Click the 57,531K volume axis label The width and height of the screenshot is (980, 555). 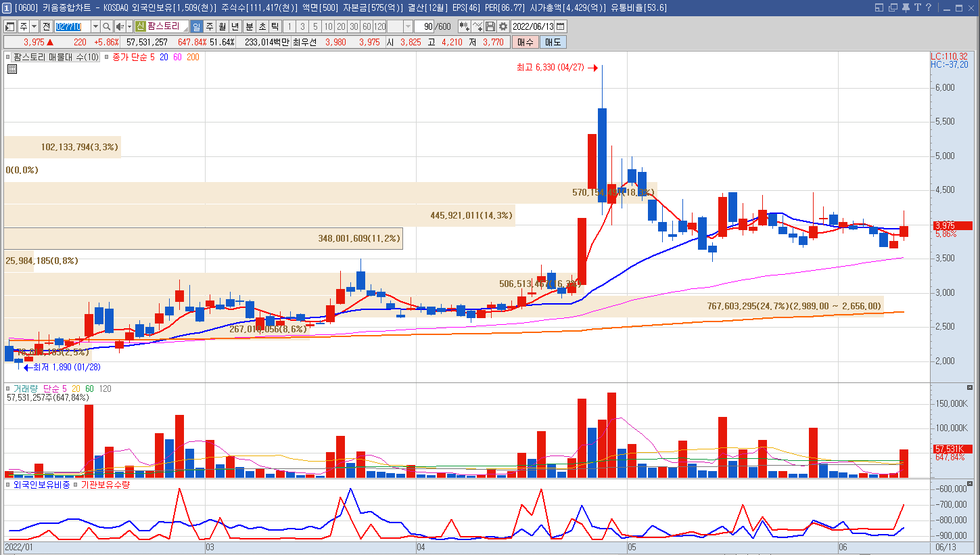pos(952,449)
